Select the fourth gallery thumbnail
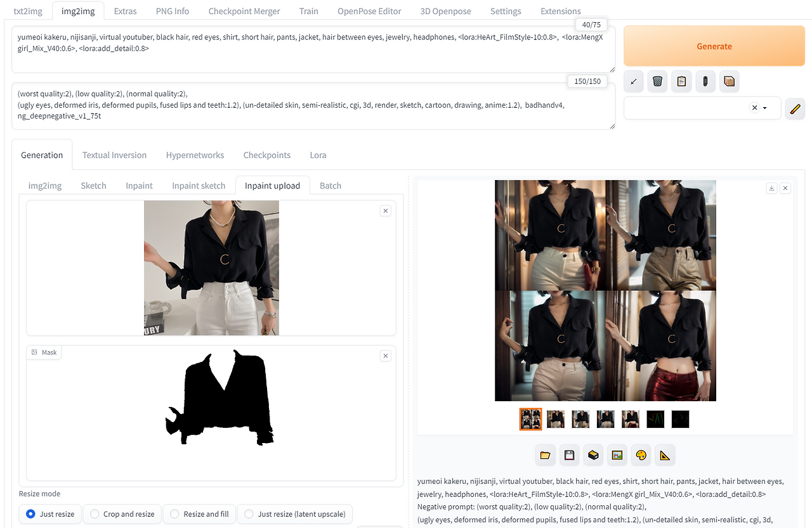812x528 pixels. coord(605,419)
